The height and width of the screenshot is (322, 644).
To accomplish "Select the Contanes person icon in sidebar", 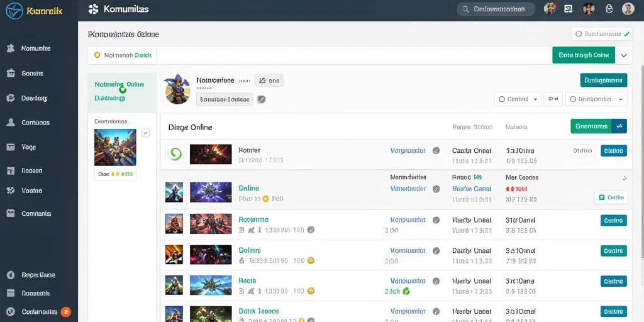I will pos(11,123).
